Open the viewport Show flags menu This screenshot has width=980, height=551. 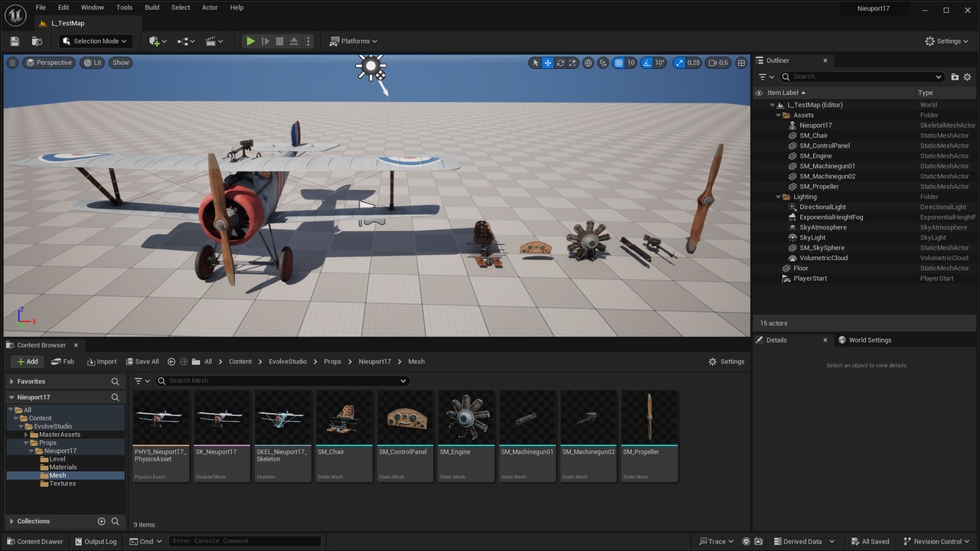121,63
